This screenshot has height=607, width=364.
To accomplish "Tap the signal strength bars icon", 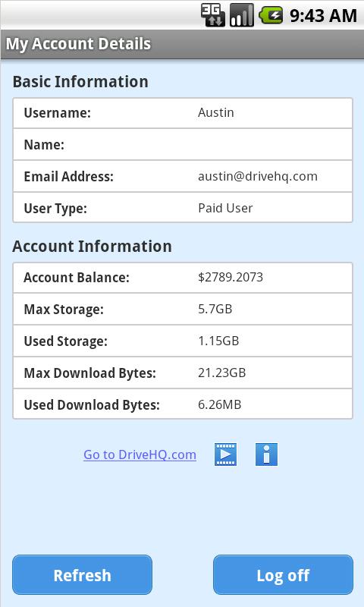I will point(242,15).
